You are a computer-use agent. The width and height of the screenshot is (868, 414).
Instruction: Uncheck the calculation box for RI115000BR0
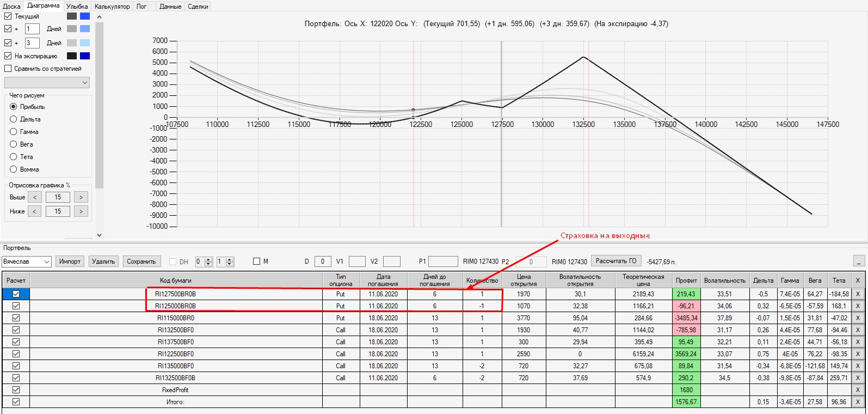pos(16,318)
